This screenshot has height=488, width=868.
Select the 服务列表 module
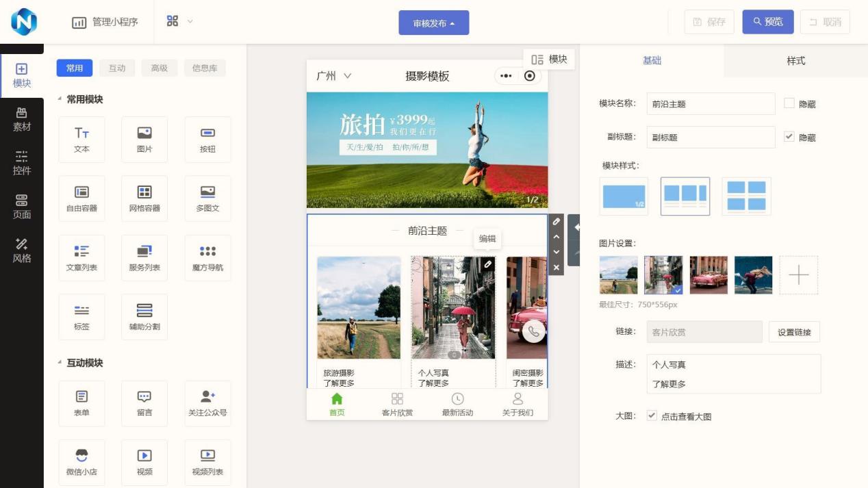(144, 258)
